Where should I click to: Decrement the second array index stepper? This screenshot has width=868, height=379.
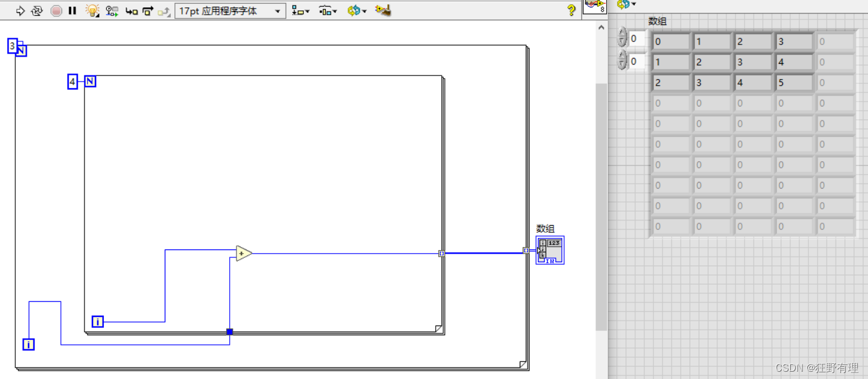(621, 65)
